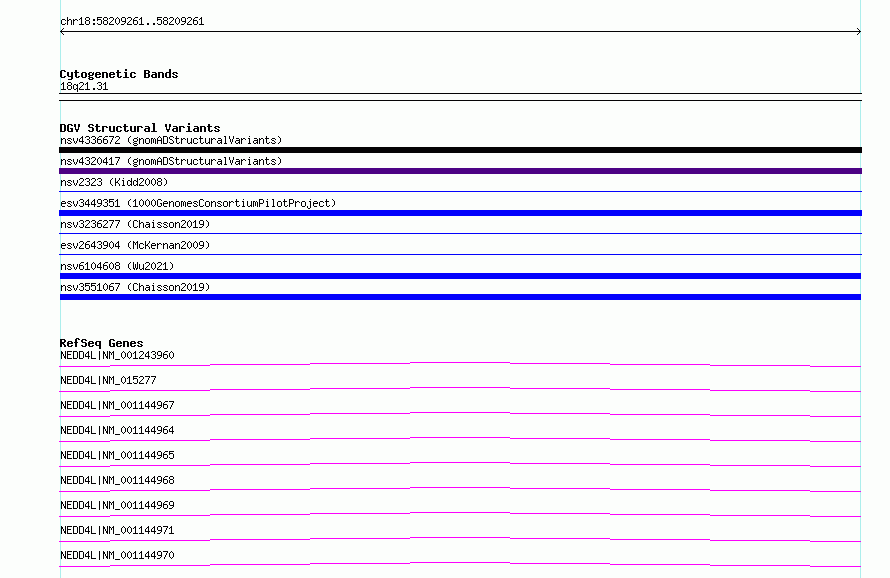Screen dimensions: 890x578
Task: Open variant esv2643904 (McKernan2009)
Action: pyautogui.click(x=135, y=245)
